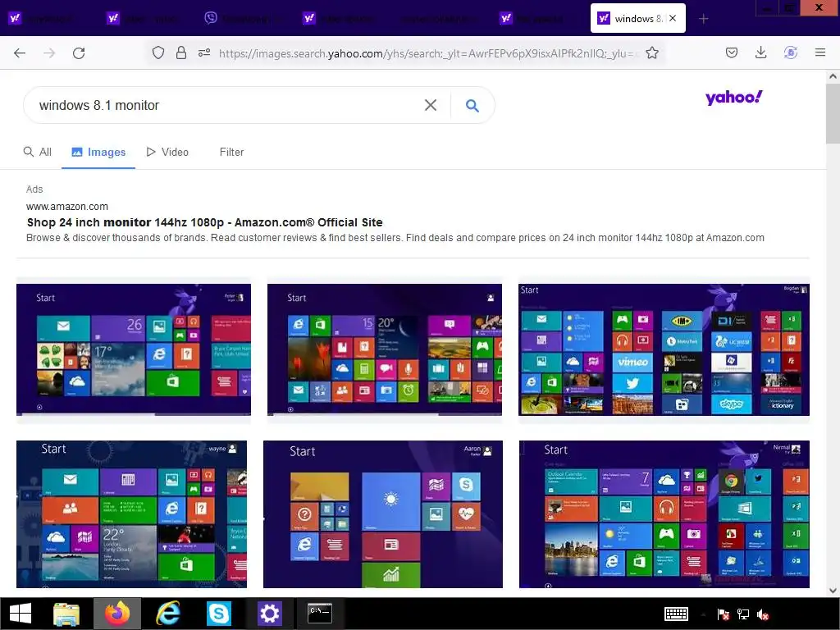Click the Yahoo logo

[733, 98]
